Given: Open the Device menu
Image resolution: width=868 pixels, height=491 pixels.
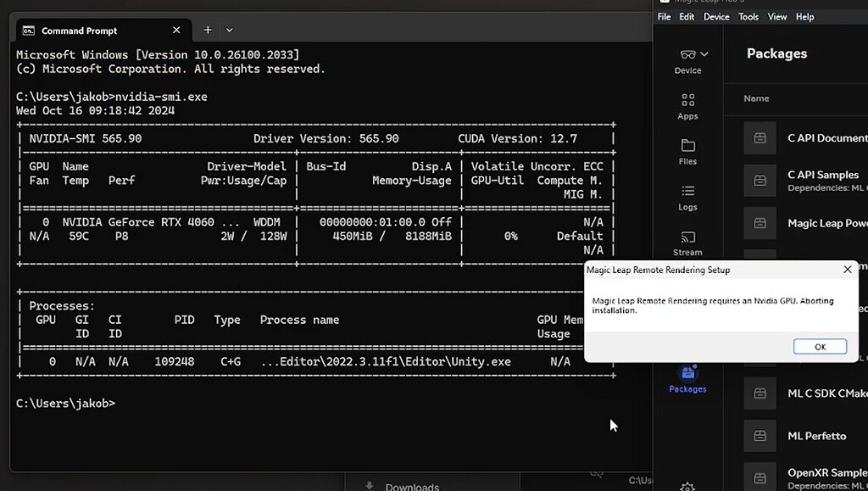Looking at the screenshot, I should 716,16.
